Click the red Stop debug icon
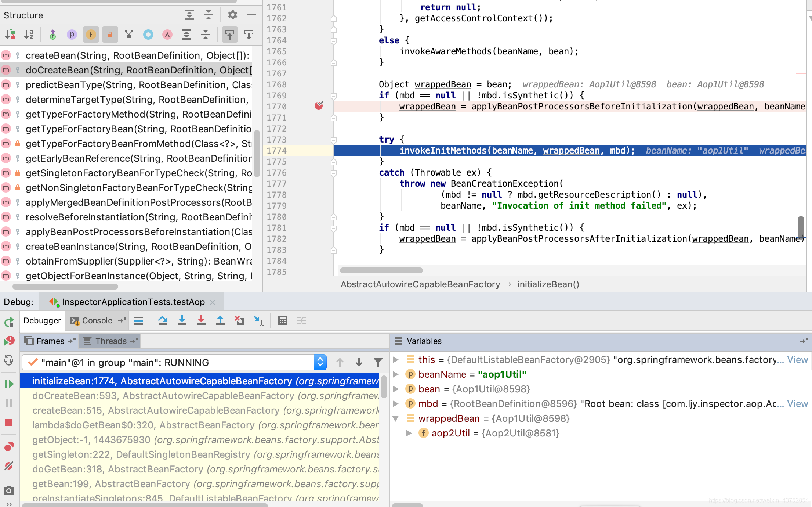 click(9, 422)
